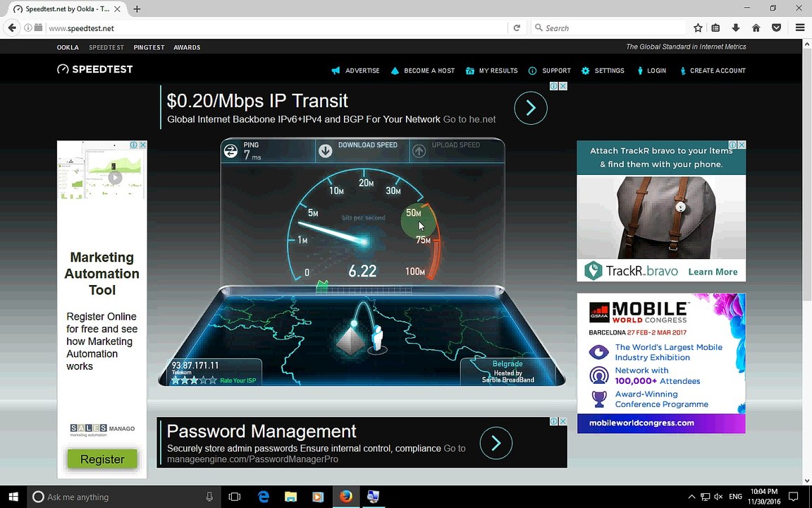Image resolution: width=812 pixels, height=508 pixels.
Task: Bookmark this page with the star icon
Action: (698, 28)
